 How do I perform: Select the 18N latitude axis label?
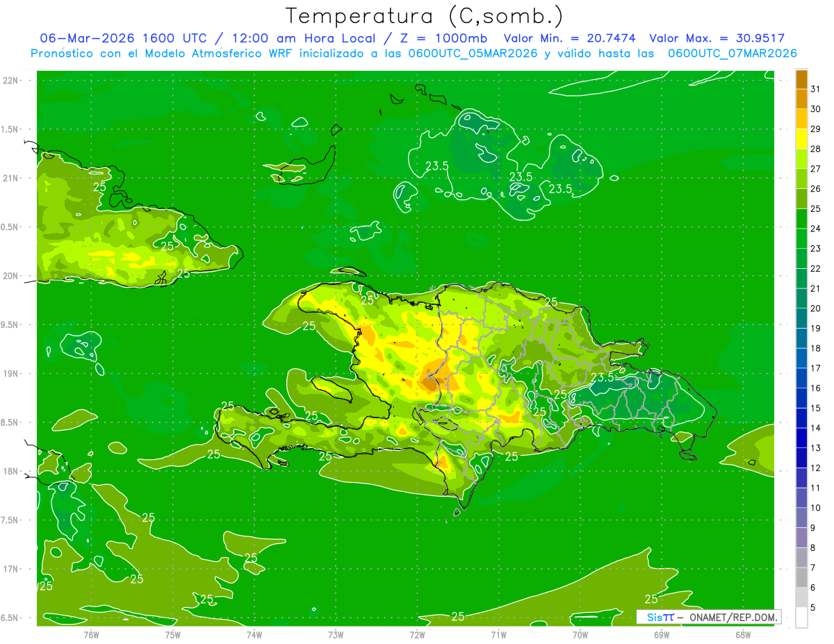coord(10,471)
